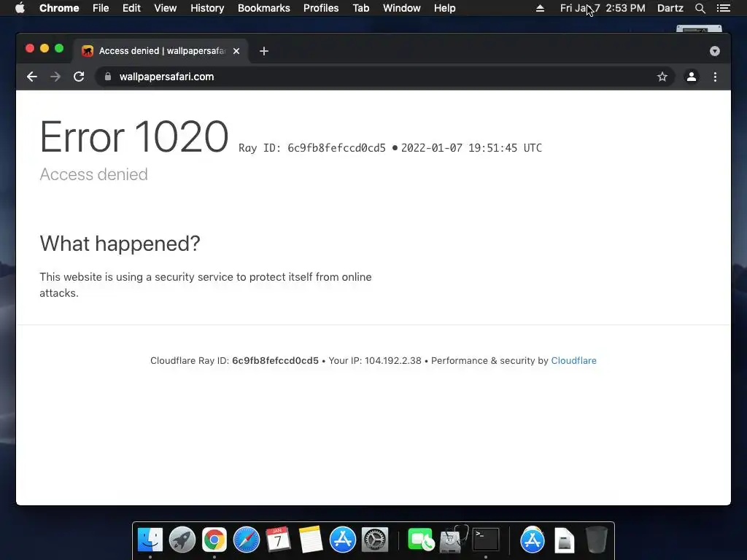This screenshot has height=560, width=747.
Task: Open System Preferences gear in dock
Action: pos(375,540)
